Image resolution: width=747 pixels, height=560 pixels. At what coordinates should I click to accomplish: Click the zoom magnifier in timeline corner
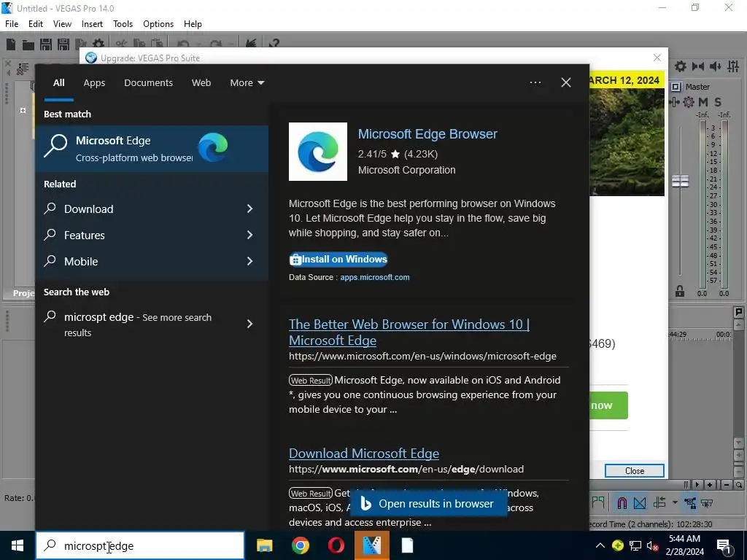coord(738,485)
